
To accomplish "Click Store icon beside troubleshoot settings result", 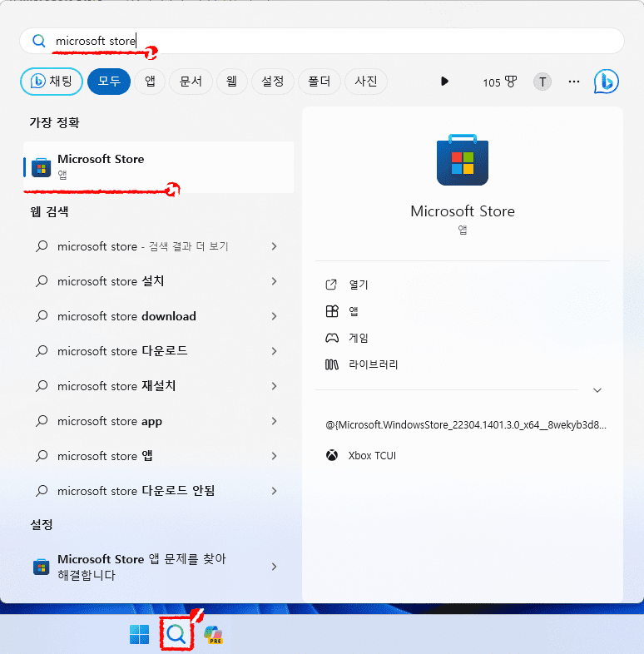I will click(x=42, y=567).
